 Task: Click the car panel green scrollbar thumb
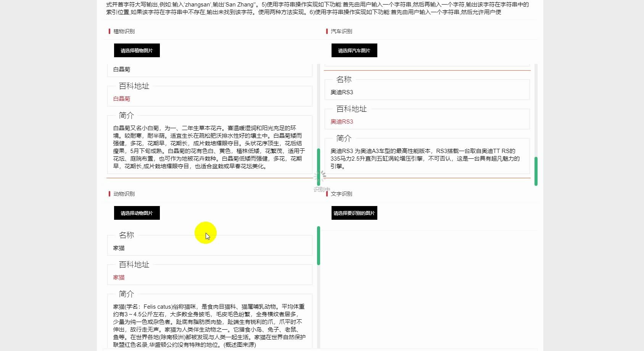pos(536,171)
